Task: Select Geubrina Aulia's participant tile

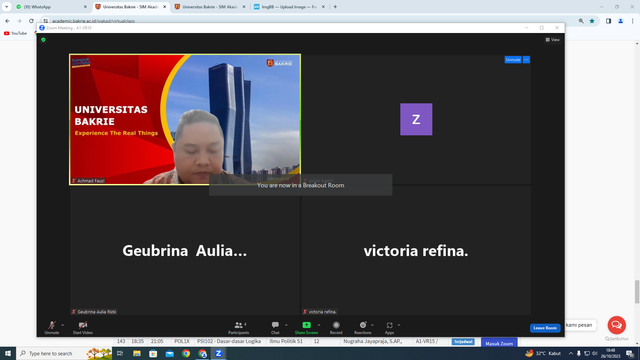Action: tap(185, 250)
